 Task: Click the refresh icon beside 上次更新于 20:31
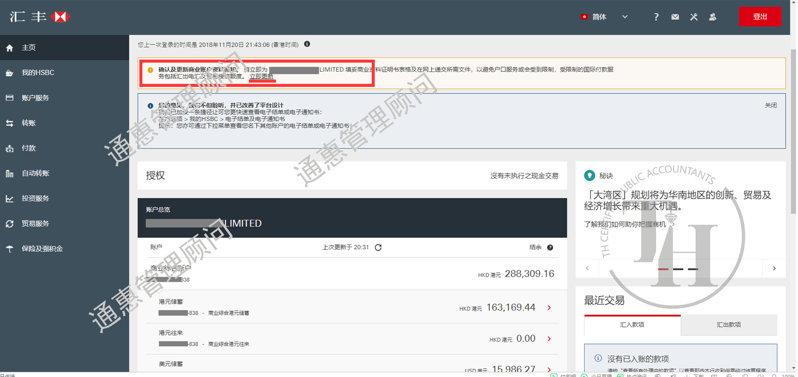[378, 247]
